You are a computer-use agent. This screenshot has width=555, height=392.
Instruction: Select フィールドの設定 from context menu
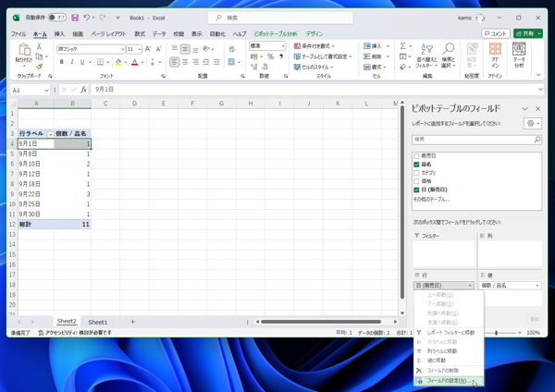point(448,381)
